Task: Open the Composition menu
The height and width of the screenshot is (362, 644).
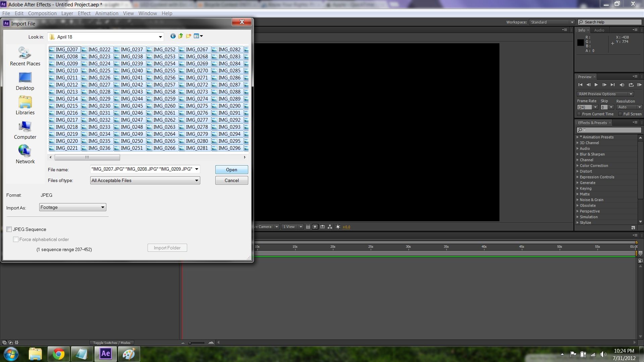Action: click(42, 13)
